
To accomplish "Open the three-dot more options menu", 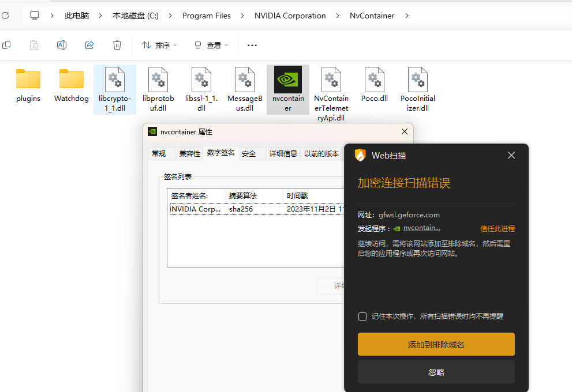I will click(x=252, y=45).
